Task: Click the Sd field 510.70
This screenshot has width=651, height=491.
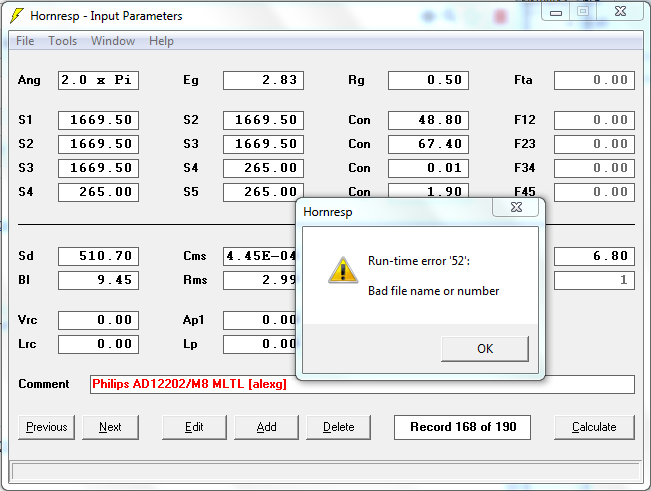Action: (98, 256)
